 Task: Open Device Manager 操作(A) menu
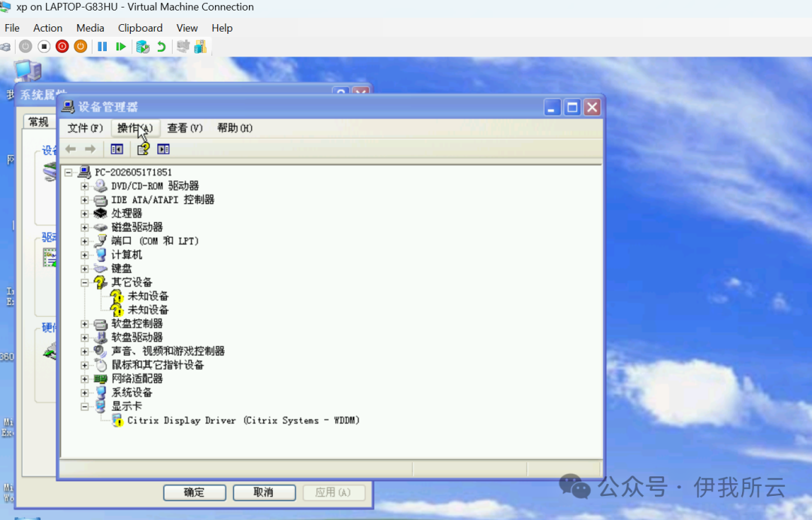(x=135, y=128)
